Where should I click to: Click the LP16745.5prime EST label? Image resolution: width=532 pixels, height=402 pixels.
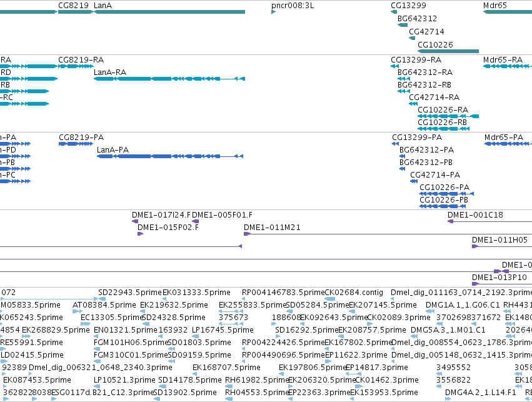click(223, 330)
